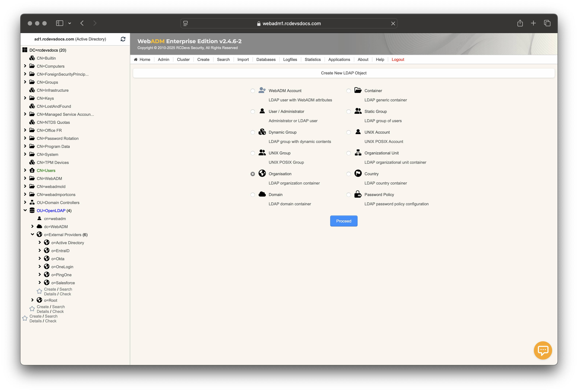Open the CN=Password Rotation entry

point(58,138)
